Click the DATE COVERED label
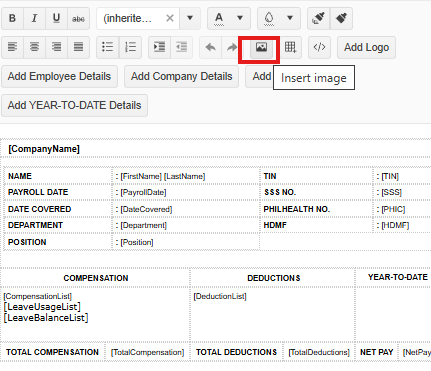The image size is (431, 371). pos(40,209)
